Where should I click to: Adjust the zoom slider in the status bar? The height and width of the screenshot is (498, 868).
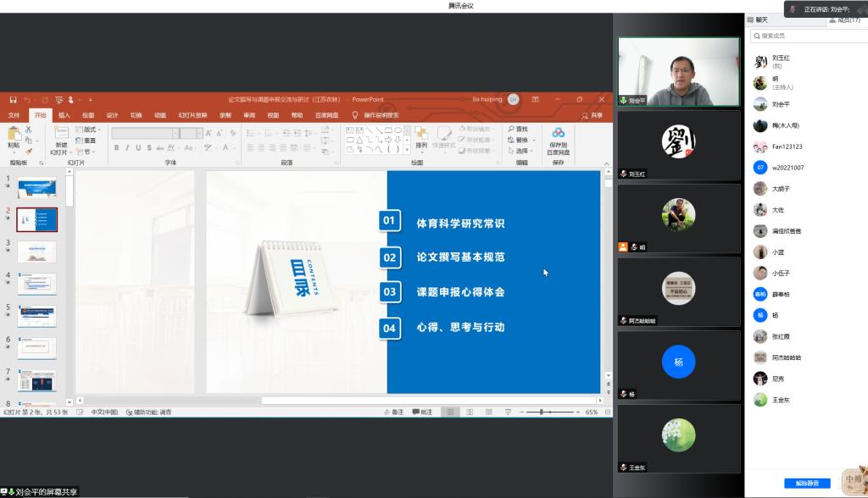[x=549, y=412]
